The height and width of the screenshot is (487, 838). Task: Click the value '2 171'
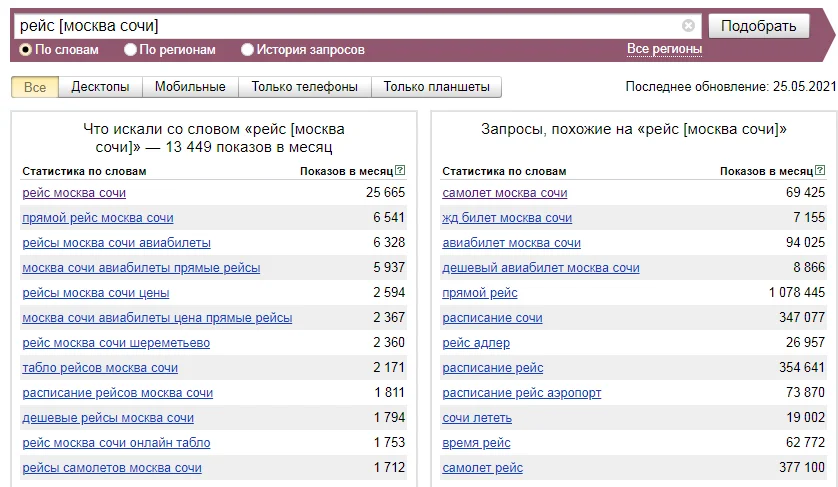coord(389,368)
